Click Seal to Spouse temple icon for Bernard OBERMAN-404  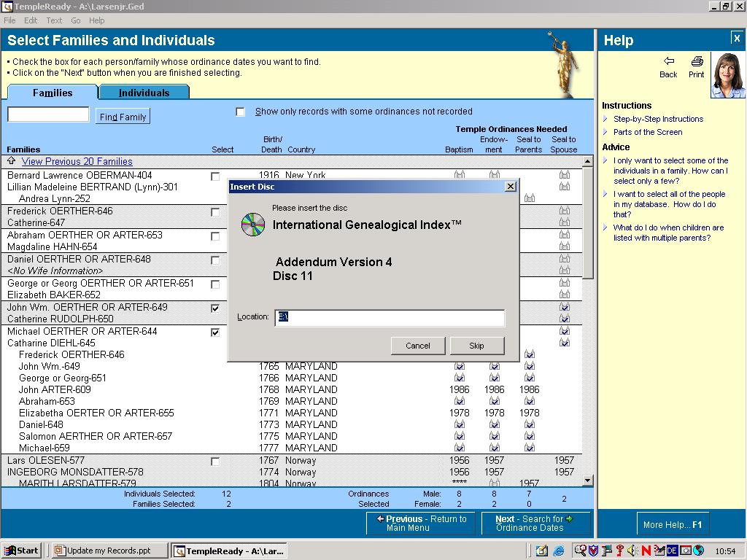[x=565, y=175]
